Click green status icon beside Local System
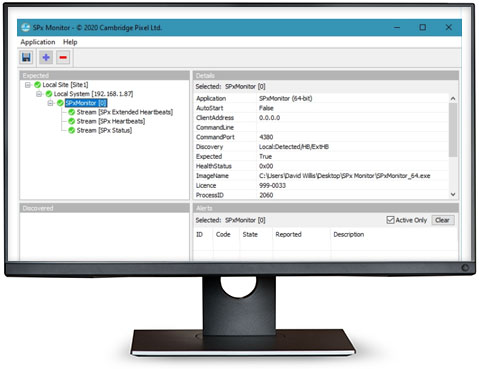The width and height of the screenshot is (479, 369). click(49, 94)
